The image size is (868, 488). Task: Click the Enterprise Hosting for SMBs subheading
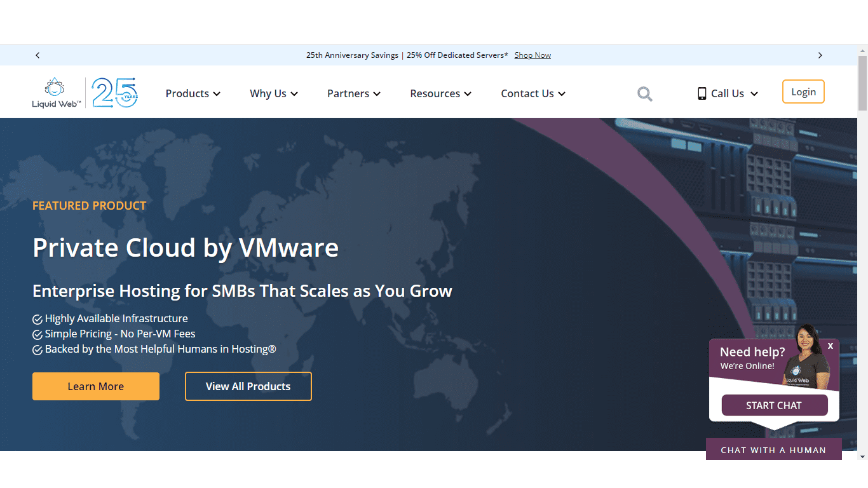pyautogui.click(x=242, y=291)
